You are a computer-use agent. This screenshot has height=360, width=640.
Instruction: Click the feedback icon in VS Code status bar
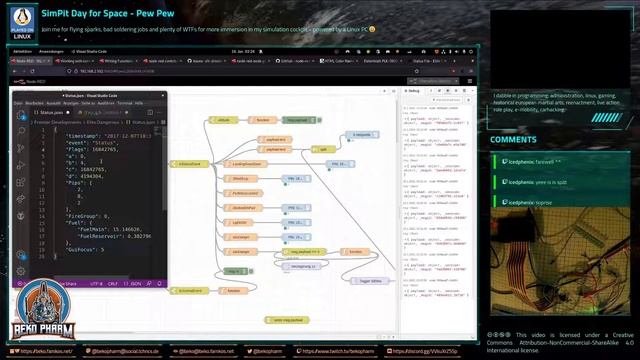[x=149, y=283]
